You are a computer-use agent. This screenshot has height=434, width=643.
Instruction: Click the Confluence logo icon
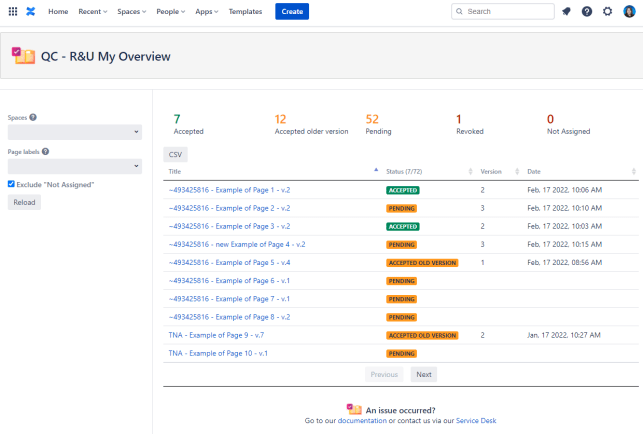click(31, 11)
